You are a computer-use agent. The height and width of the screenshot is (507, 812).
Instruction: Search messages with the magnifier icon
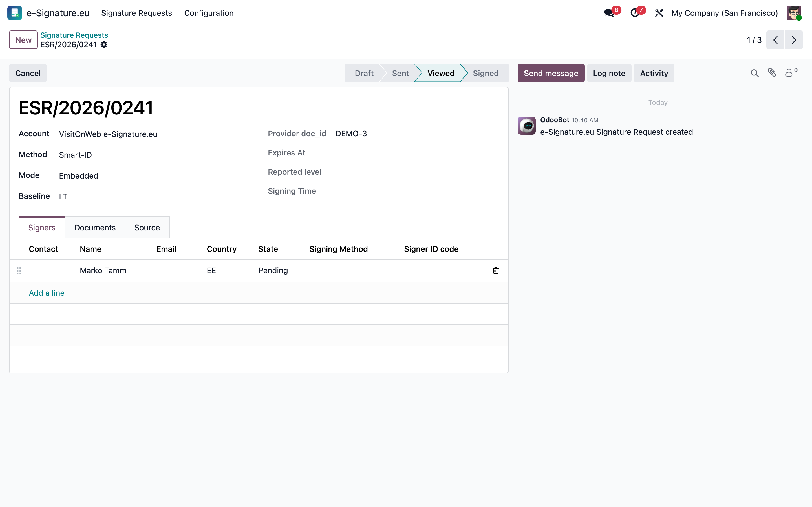pyautogui.click(x=754, y=73)
